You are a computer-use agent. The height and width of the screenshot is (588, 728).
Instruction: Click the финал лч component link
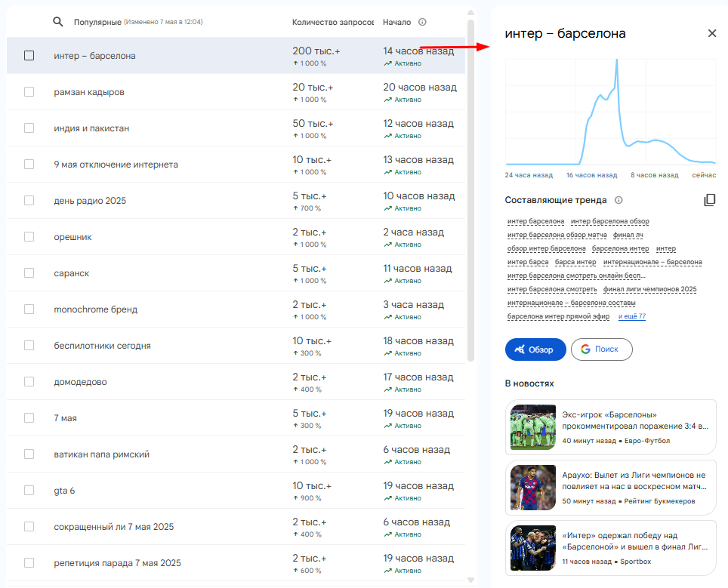coord(628,236)
